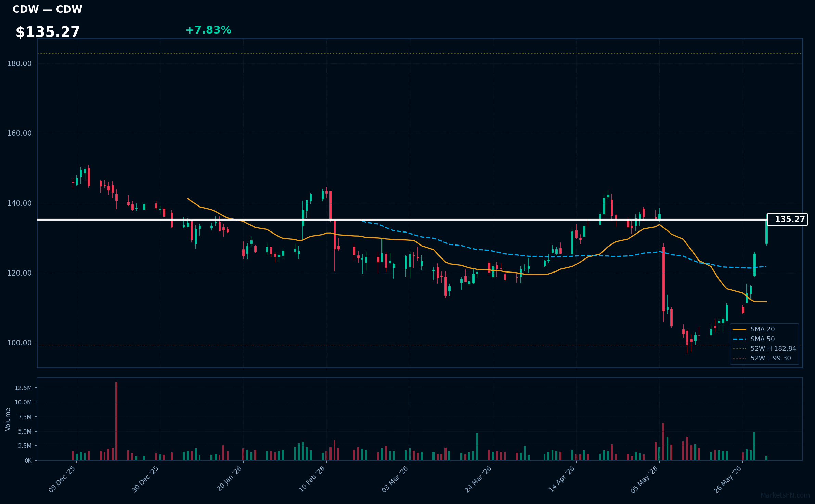Click the 26 May '26 date label
Screen dimensions: 815x504
(x=728, y=479)
